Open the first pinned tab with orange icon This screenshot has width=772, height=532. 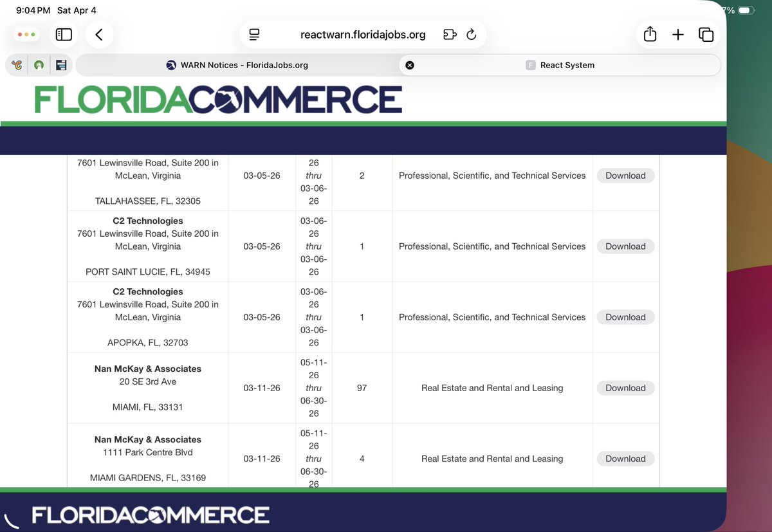(17, 65)
